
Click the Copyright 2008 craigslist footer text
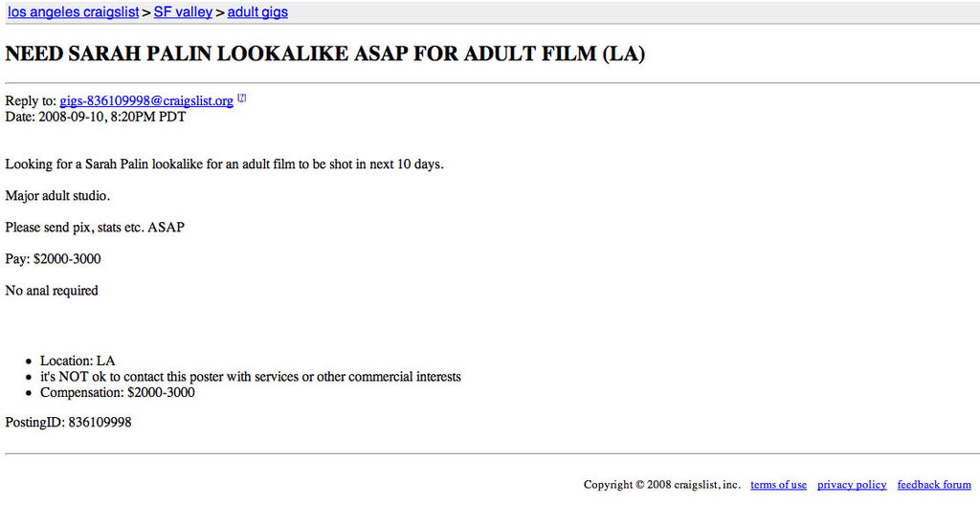[x=661, y=485]
